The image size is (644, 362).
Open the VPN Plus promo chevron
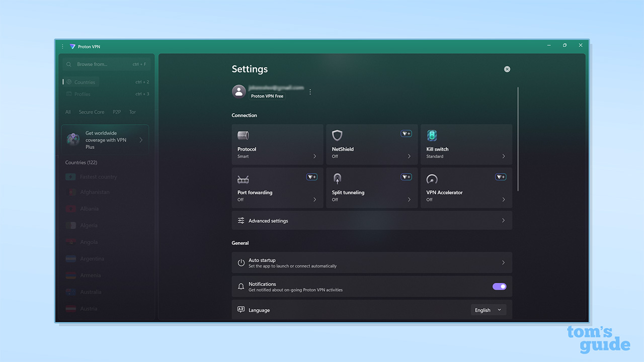click(x=141, y=140)
